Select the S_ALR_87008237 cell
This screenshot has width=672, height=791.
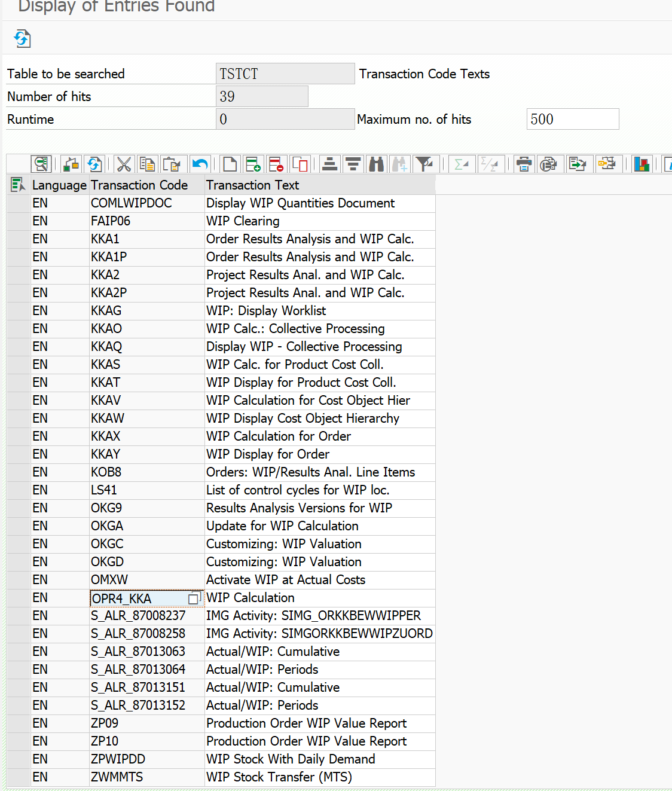(x=147, y=616)
